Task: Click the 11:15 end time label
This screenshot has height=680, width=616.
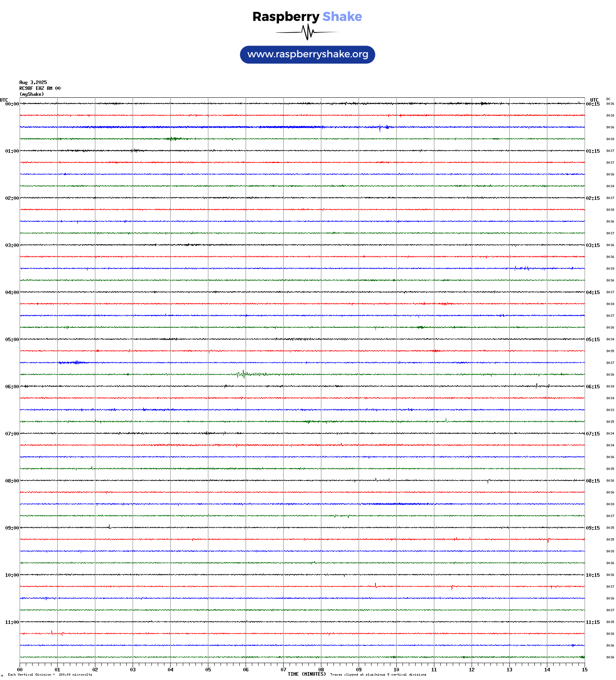Action: pos(593,622)
